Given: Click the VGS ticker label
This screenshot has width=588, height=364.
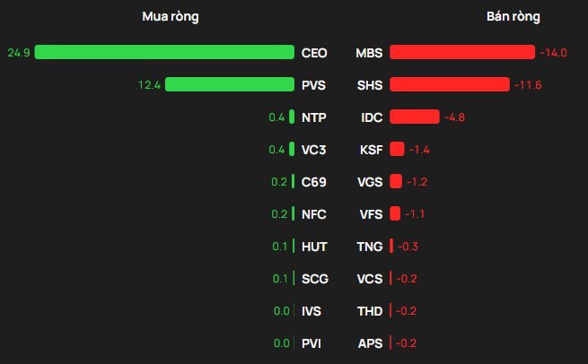Looking at the screenshot, I should 370,182.
